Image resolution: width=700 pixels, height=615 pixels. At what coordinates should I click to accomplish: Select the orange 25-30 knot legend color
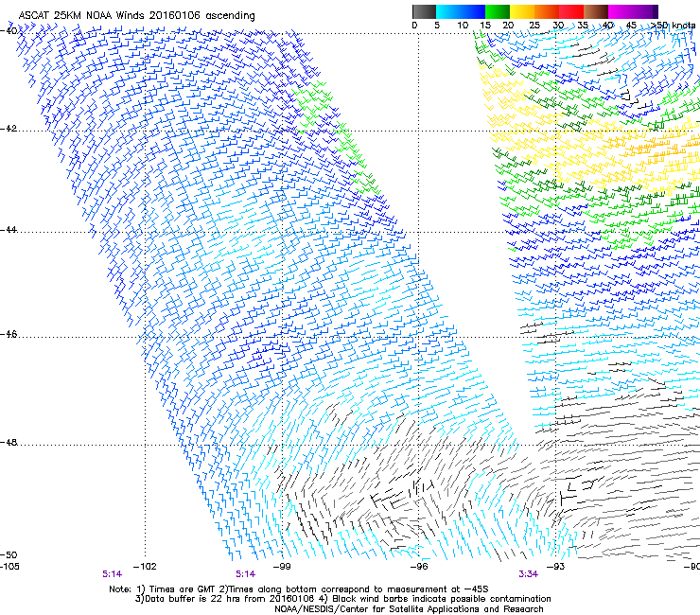click(x=547, y=11)
